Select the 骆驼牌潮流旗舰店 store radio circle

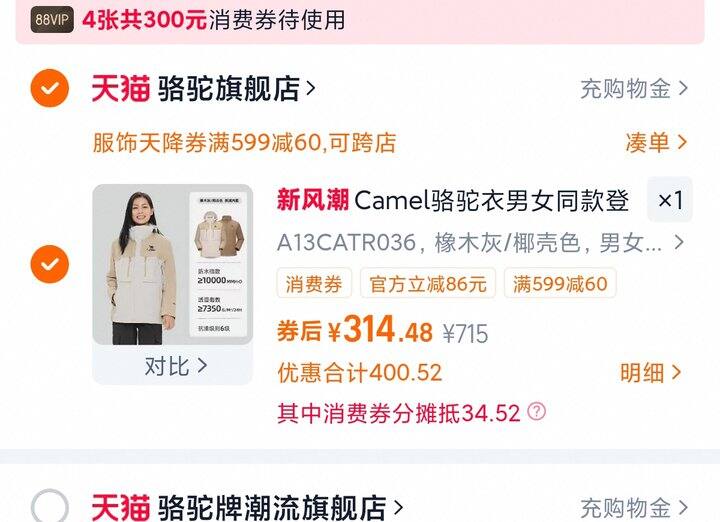pos(50,505)
